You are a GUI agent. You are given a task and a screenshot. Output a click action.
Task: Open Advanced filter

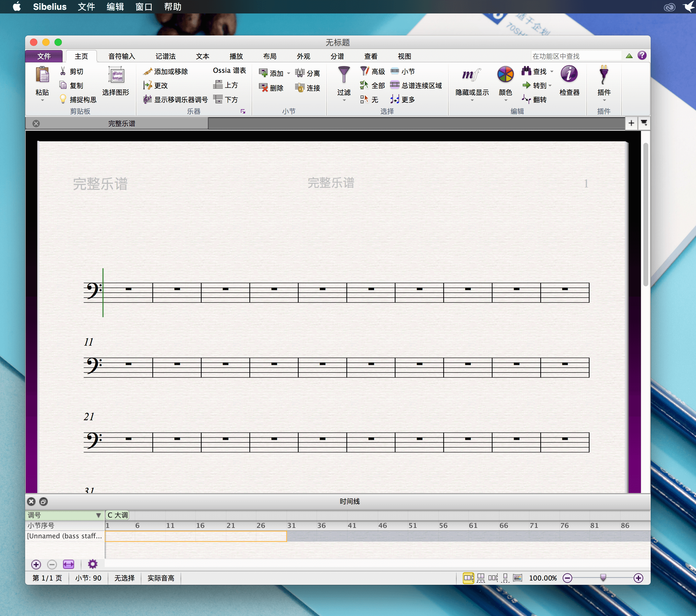[x=364, y=71]
